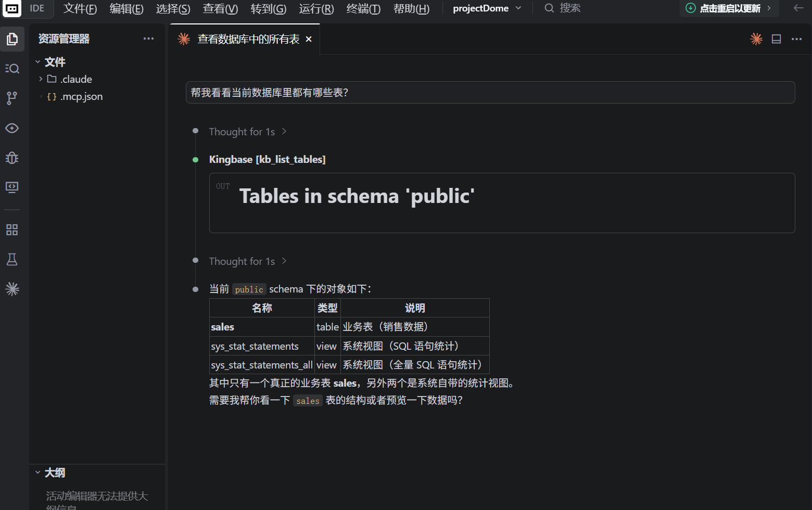This screenshot has width=812, height=510.
Task: Click the eye-shaped preview icon in activity bar
Action: pyautogui.click(x=12, y=128)
